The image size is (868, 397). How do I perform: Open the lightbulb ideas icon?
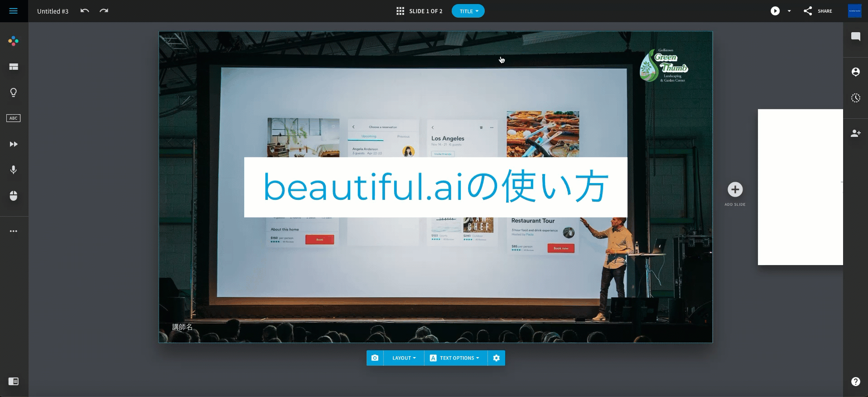tap(14, 92)
